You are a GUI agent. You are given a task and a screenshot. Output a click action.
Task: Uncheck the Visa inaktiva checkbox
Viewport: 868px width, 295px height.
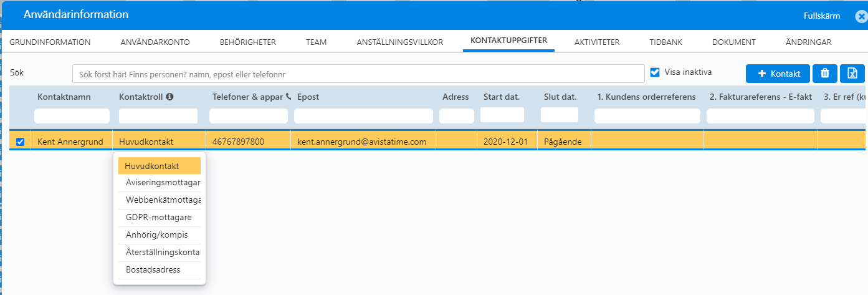click(654, 72)
